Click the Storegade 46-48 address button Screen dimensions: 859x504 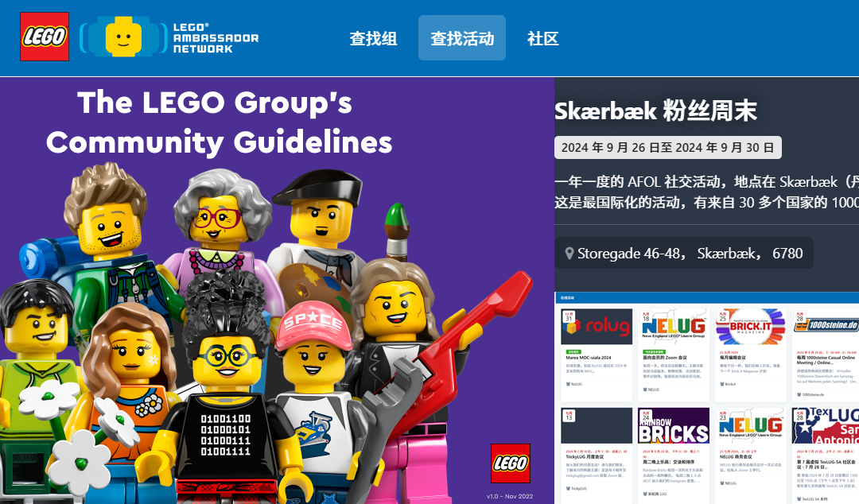point(684,253)
